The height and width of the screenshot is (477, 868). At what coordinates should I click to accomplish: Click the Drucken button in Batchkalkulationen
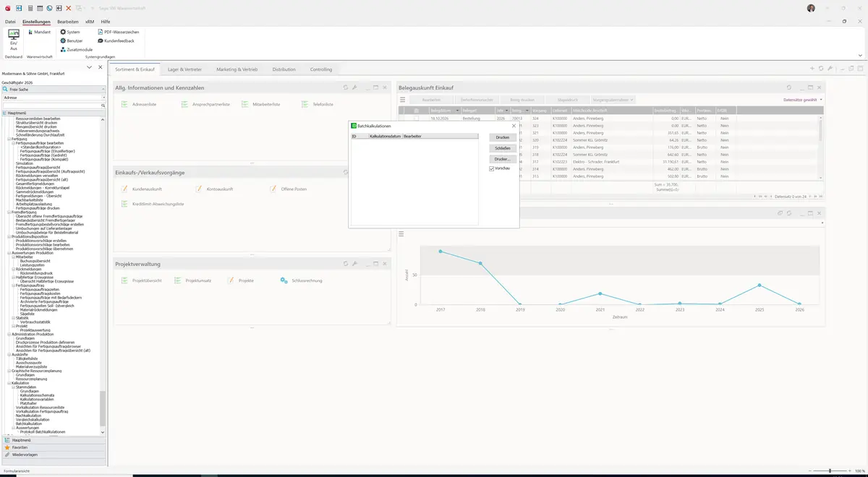502,137
